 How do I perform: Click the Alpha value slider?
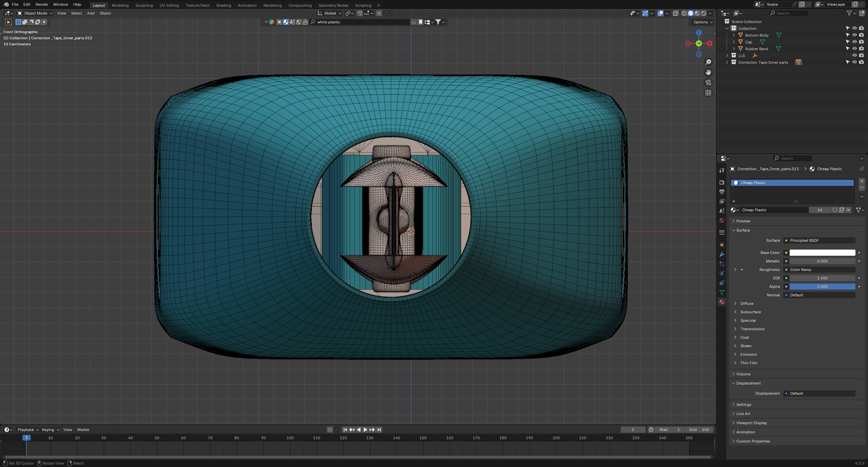(x=822, y=287)
